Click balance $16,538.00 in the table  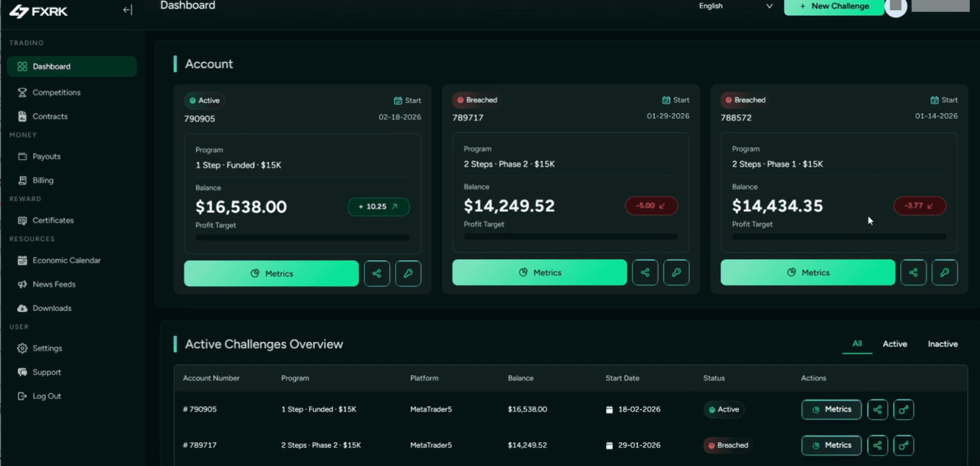coord(527,410)
